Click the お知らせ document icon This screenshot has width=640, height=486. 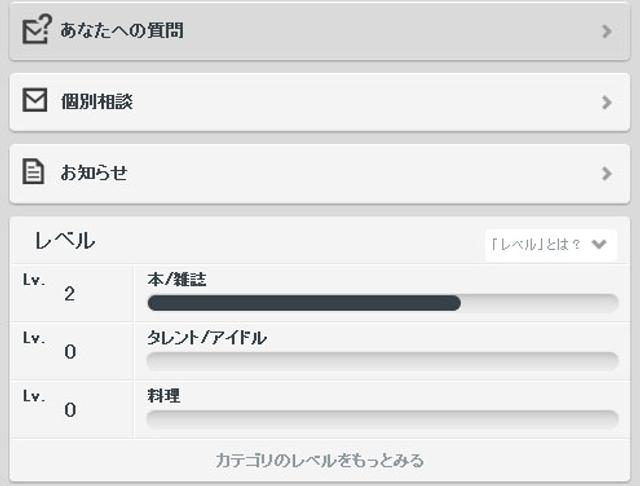(x=34, y=173)
